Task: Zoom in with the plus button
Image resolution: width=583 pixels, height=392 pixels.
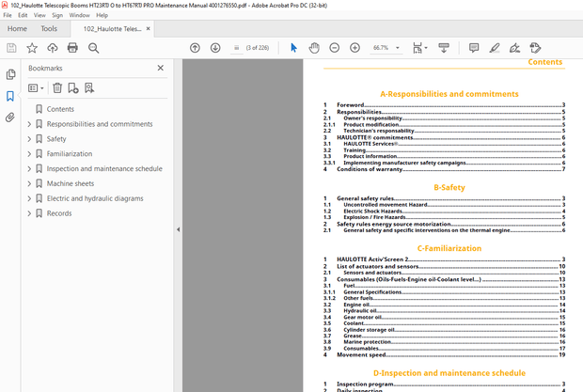Action: coord(355,48)
